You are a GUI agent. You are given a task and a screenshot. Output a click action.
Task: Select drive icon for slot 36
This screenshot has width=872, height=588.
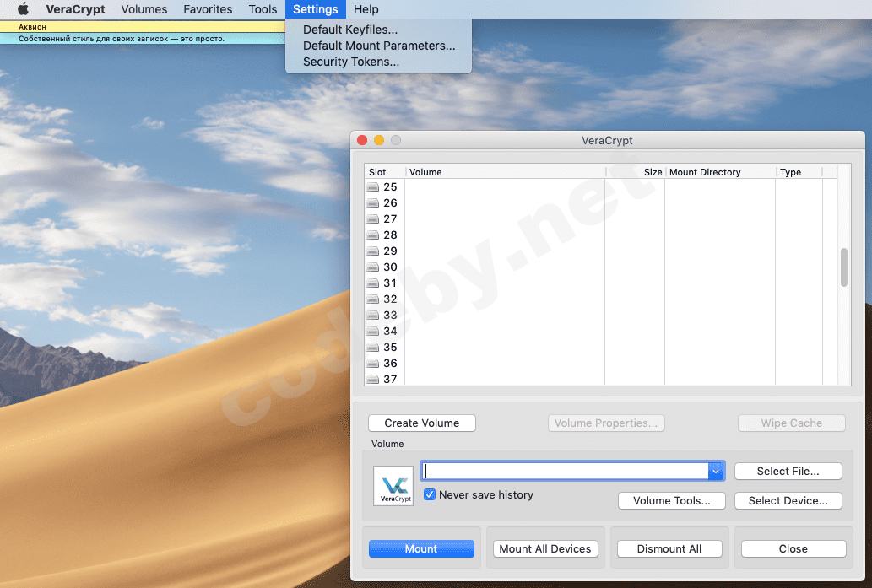[x=372, y=364]
